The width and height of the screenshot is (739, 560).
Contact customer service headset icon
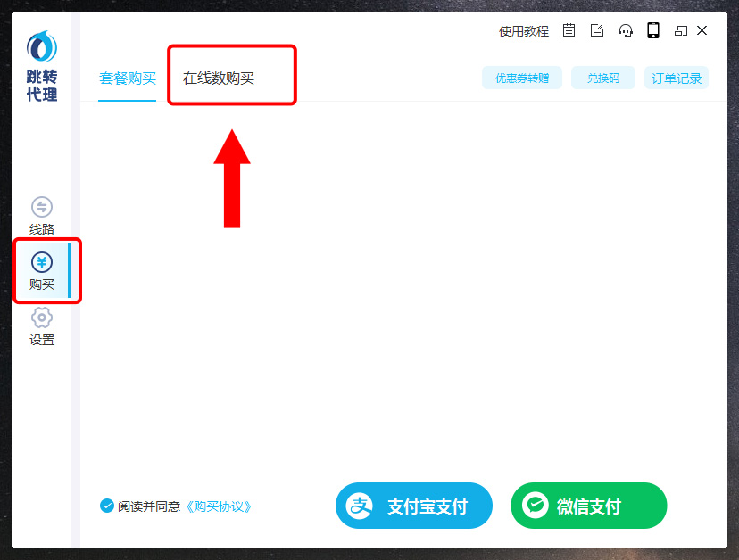(x=626, y=30)
